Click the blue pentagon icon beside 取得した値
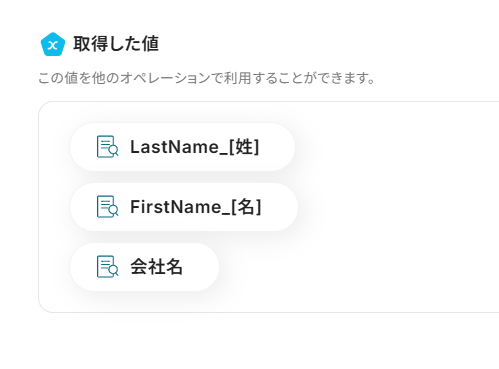499x369 pixels. pyautogui.click(x=53, y=44)
